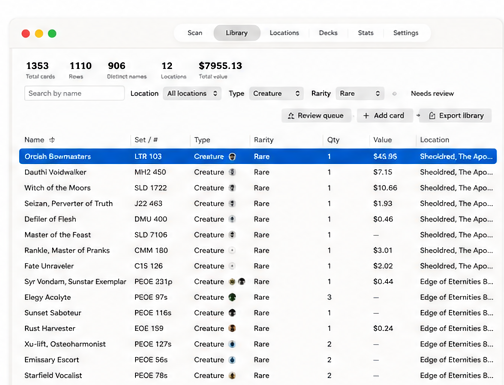
Task: Select Syr Vondam, Sunstar Exemplar
Action: 258,282
